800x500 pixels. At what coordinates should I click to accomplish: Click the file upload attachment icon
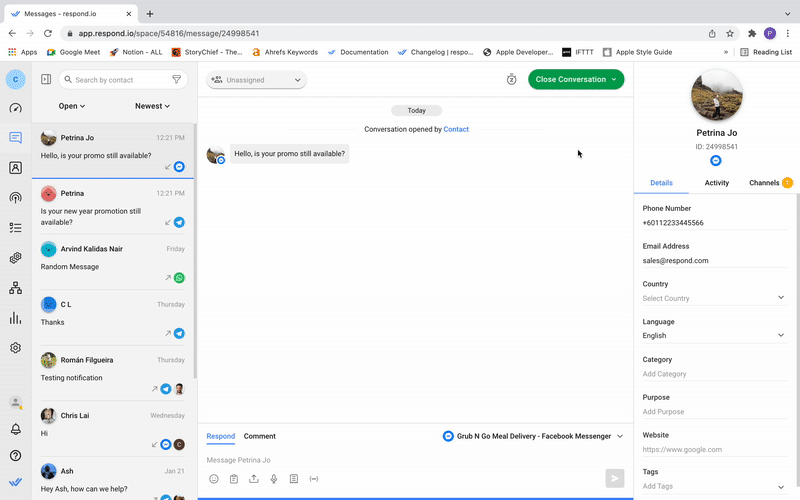[x=254, y=479]
